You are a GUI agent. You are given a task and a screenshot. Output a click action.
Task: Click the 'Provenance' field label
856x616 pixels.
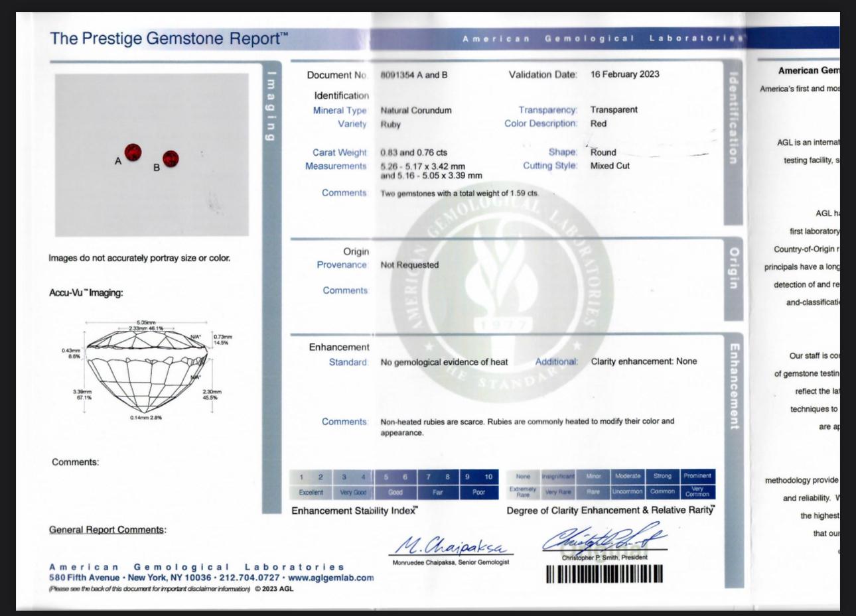(x=342, y=265)
